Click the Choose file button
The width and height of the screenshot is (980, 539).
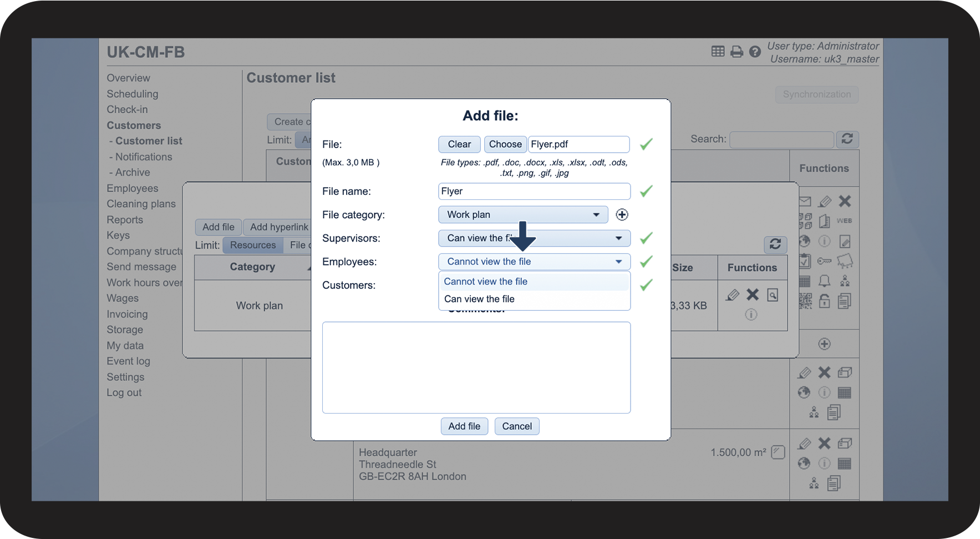(505, 144)
